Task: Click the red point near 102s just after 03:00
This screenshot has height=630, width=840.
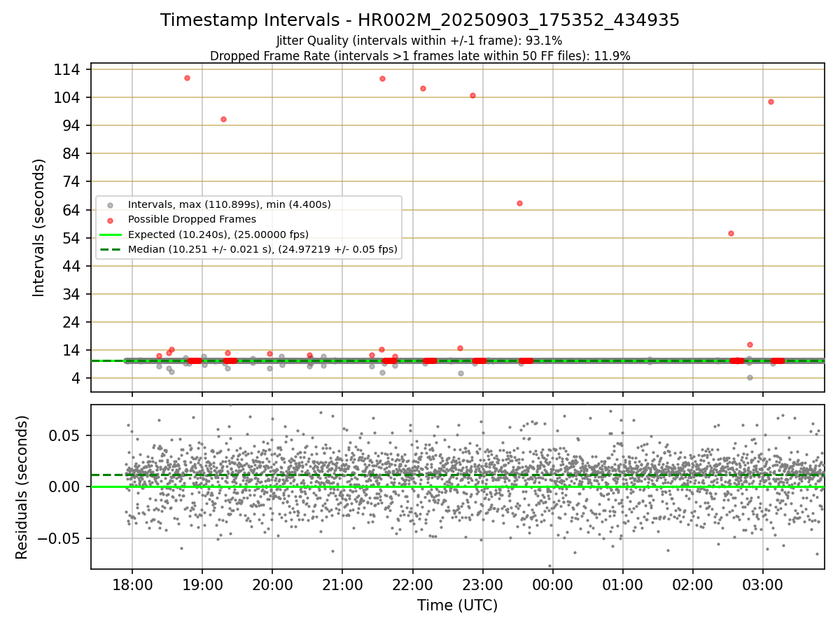Action: click(x=771, y=101)
